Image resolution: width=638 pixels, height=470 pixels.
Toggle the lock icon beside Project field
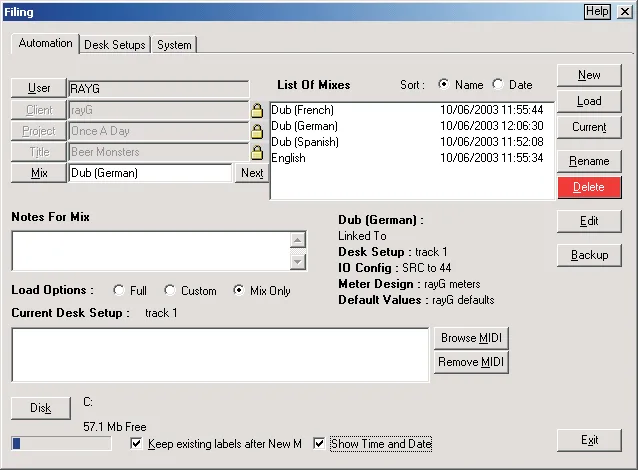tap(257, 131)
